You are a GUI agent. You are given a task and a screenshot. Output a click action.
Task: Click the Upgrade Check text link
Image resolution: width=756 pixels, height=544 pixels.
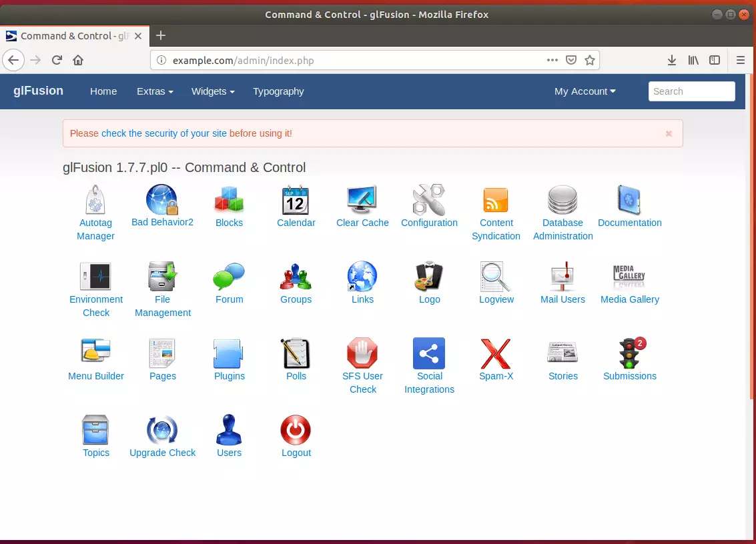tap(163, 453)
